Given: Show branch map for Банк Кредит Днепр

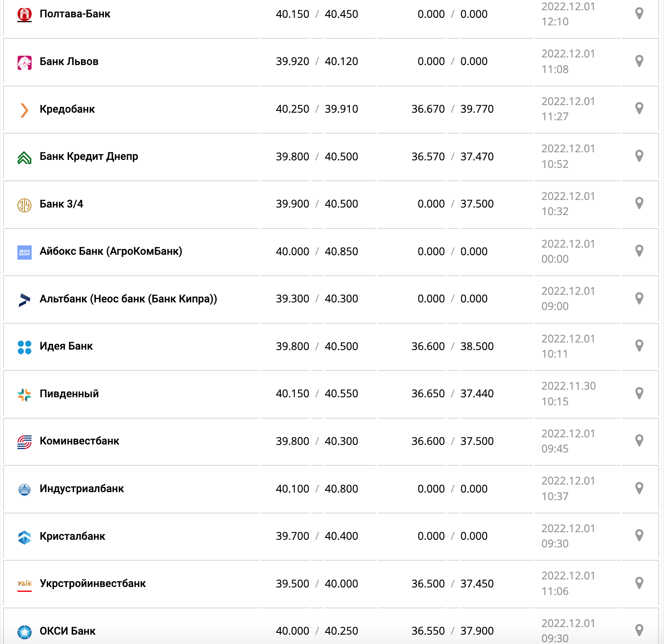Looking at the screenshot, I should (639, 156).
